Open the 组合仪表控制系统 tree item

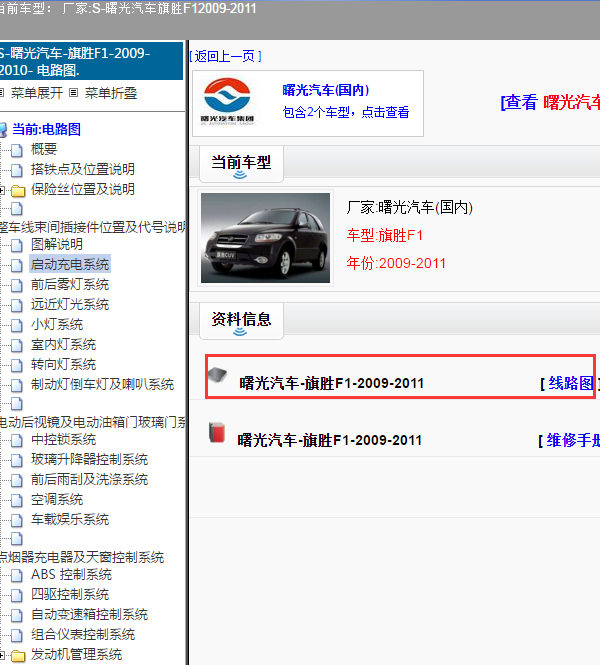click(83, 634)
